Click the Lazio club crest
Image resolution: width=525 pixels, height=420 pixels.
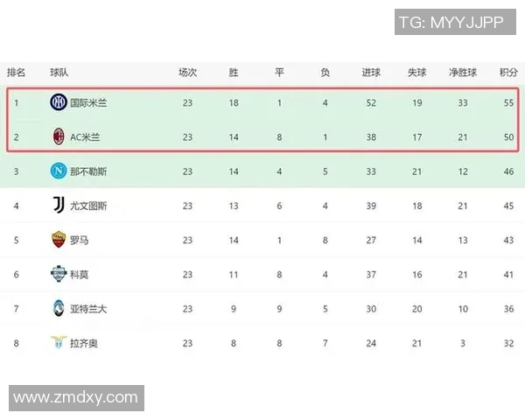point(59,342)
